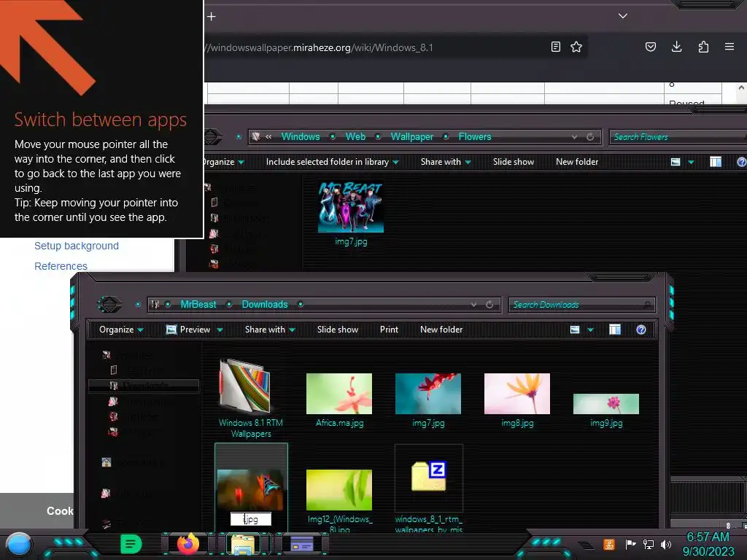Open view options dropdown arrow in Flowers window
Screen dimensions: 747x560
(692, 162)
